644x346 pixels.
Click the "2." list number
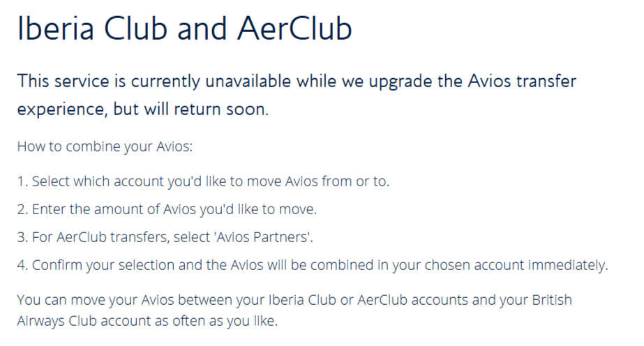pyautogui.click(x=22, y=209)
